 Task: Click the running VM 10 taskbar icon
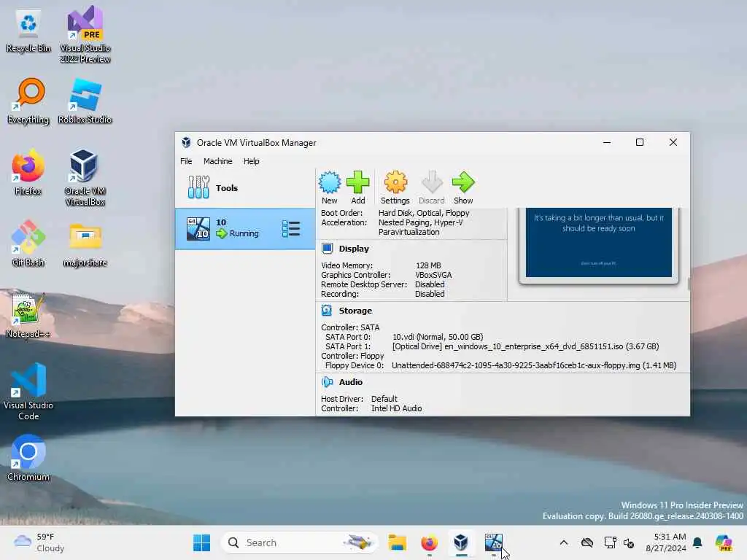pyautogui.click(x=494, y=542)
